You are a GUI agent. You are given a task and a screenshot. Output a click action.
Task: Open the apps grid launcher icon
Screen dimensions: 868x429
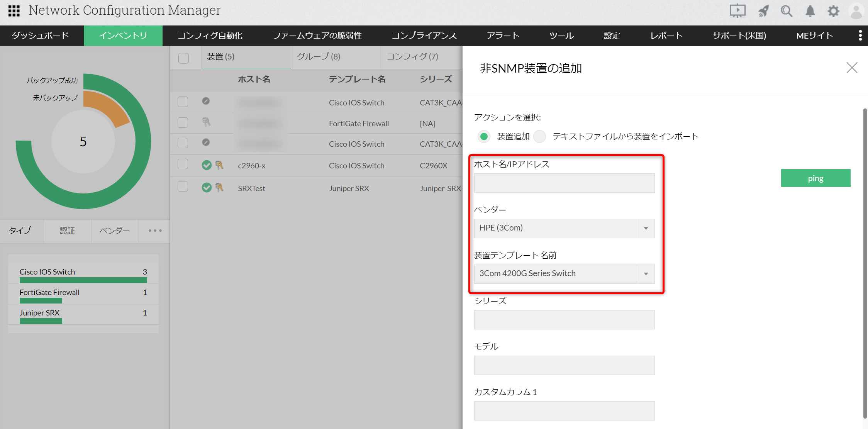point(14,10)
